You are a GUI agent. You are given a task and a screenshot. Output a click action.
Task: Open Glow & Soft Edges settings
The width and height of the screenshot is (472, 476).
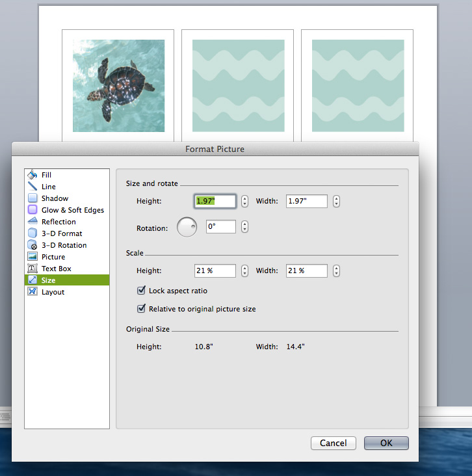(x=67, y=210)
